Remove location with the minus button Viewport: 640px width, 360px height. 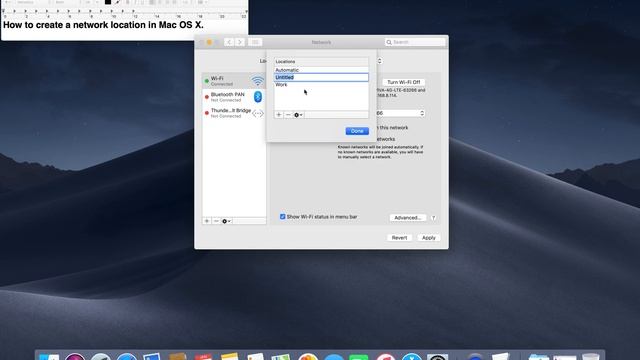tap(288, 115)
